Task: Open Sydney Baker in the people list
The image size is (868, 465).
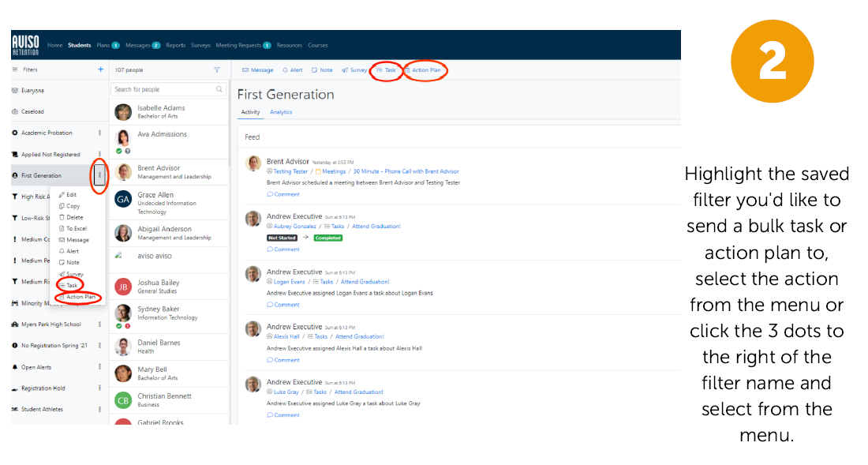Action: pyautogui.click(x=170, y=316)
